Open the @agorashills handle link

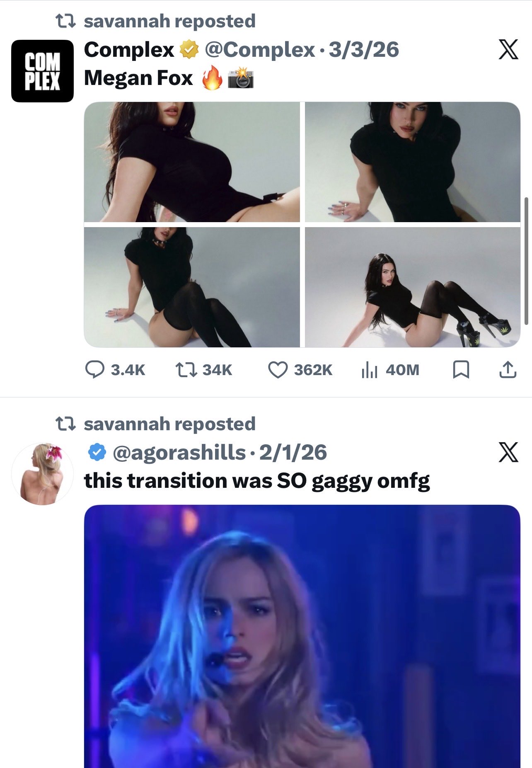(x=179, y=452)
